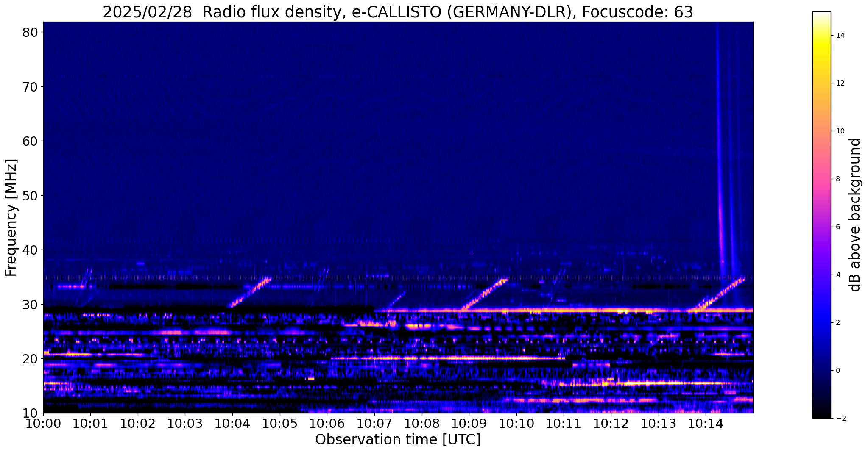Click the plot title mentioning e-CALLISTO GERMANY-DLR

398,12
